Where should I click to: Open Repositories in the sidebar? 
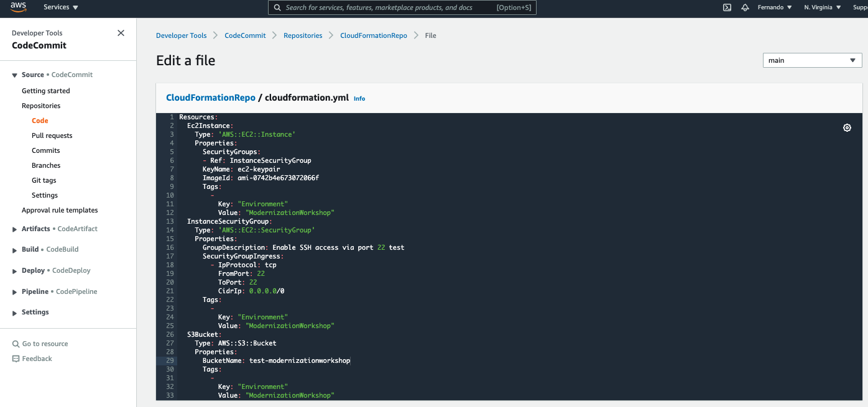point(41,106)
